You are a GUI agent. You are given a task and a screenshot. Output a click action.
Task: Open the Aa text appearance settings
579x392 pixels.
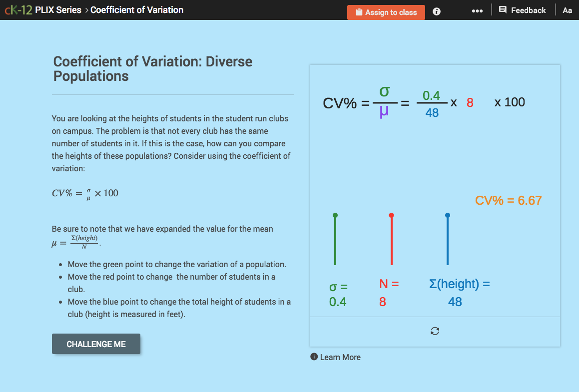click(567, 10)
